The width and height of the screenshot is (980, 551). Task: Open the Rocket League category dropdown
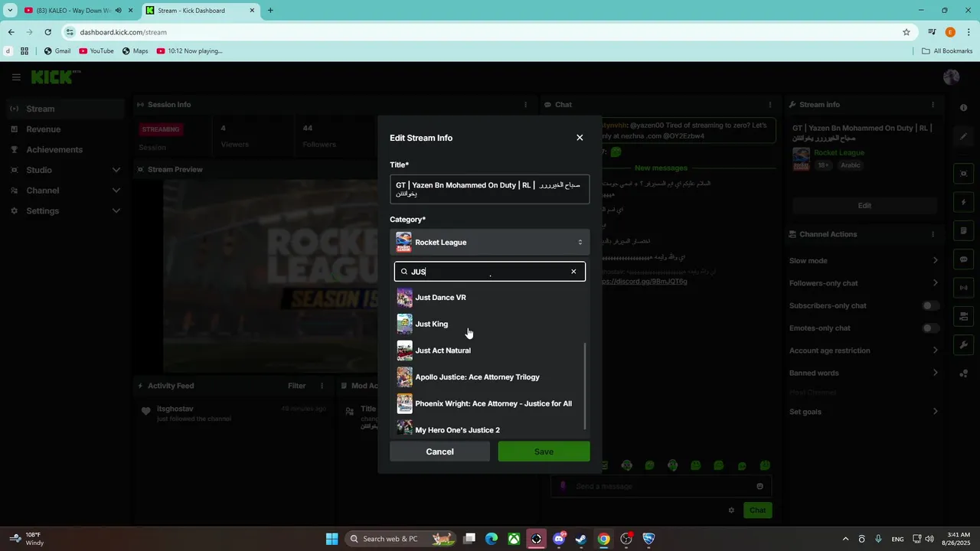pyautogui.click(x=489, y=243)
